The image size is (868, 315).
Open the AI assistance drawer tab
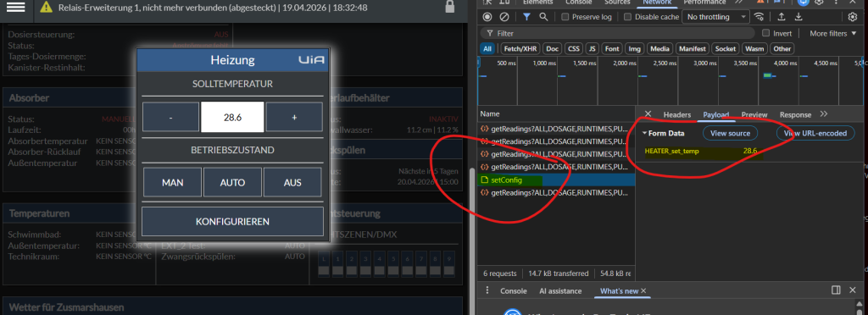pyautogui.click(x=561, y=290)
